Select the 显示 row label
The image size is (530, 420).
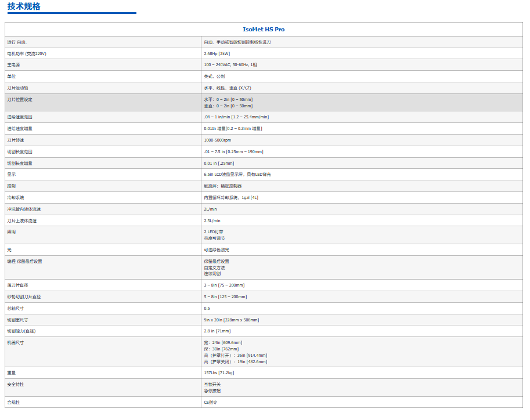12,175
